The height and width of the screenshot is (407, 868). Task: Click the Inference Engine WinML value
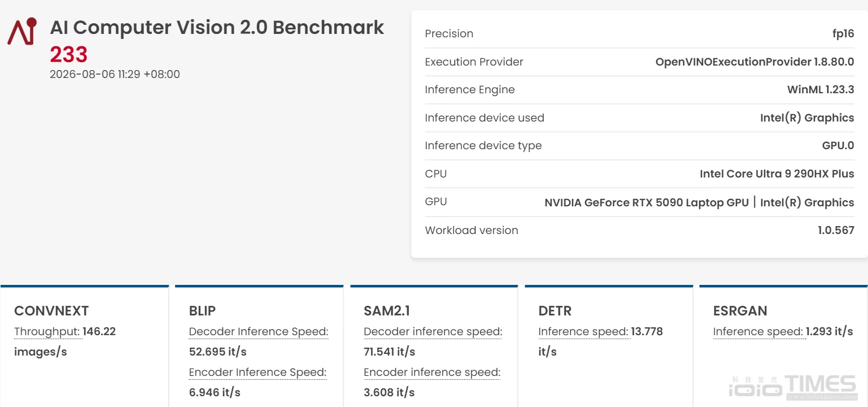(821, 89)
